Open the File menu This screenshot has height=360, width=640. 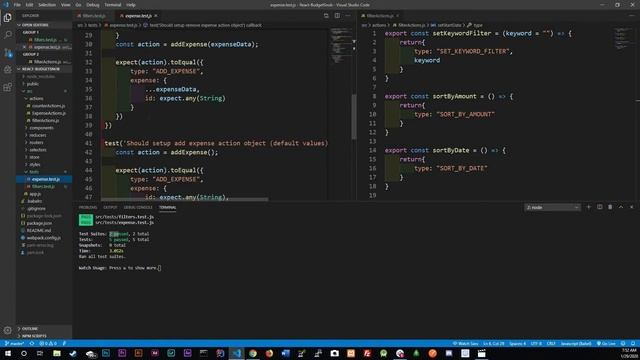pyautogui.click(x=17, y=5)
